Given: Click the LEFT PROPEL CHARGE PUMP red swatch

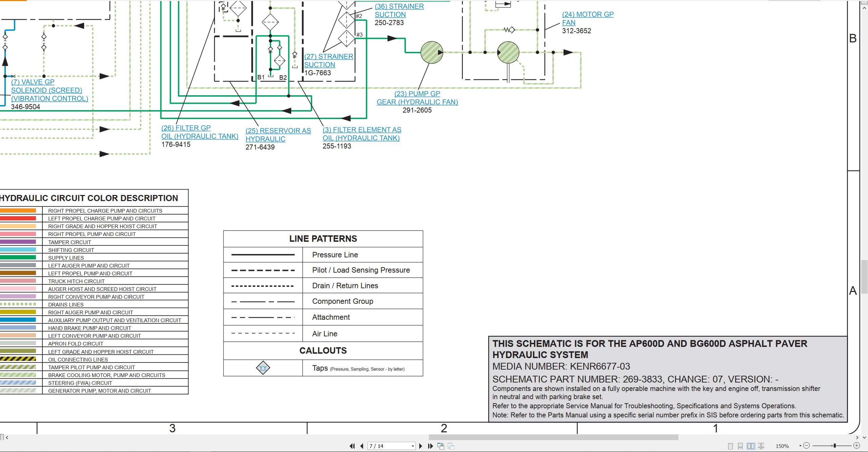Looking at the screenshot, I should pos(18,219).
